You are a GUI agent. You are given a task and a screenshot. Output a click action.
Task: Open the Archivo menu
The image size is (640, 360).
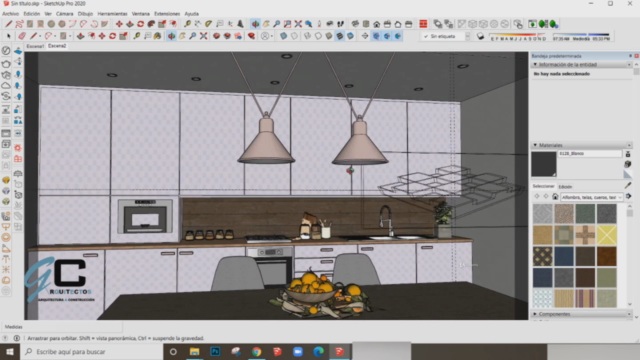(x=10, y=13)
